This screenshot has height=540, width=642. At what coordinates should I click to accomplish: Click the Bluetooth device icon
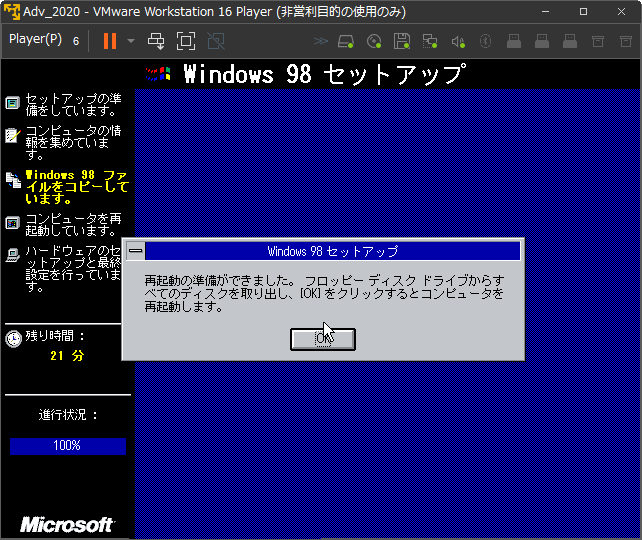tap(485, 41)
